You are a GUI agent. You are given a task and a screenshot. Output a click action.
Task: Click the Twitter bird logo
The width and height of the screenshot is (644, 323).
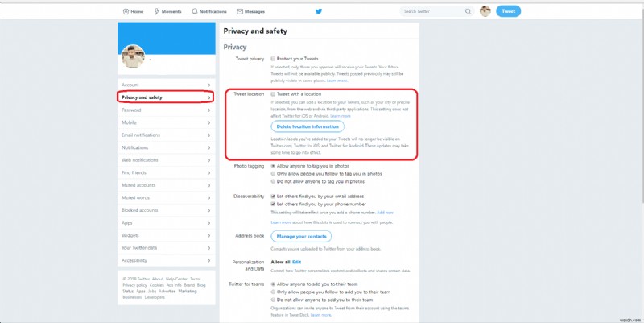pyautogui.click(x=318, y=12)
